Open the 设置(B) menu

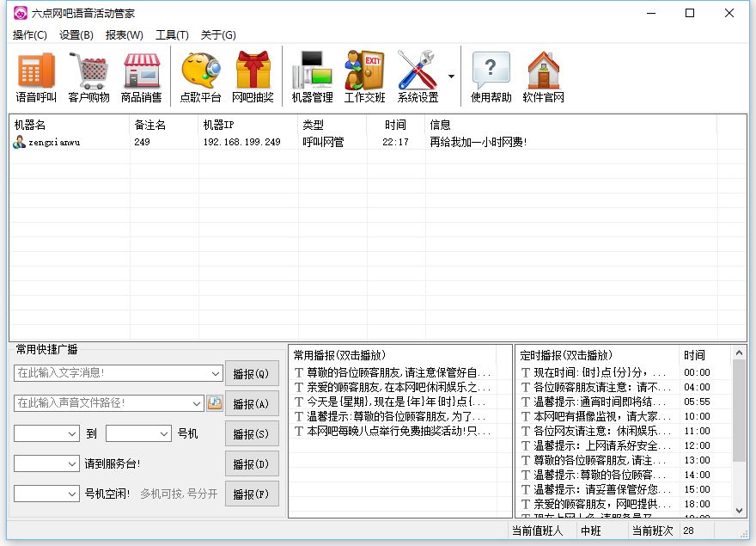point(76,35)
